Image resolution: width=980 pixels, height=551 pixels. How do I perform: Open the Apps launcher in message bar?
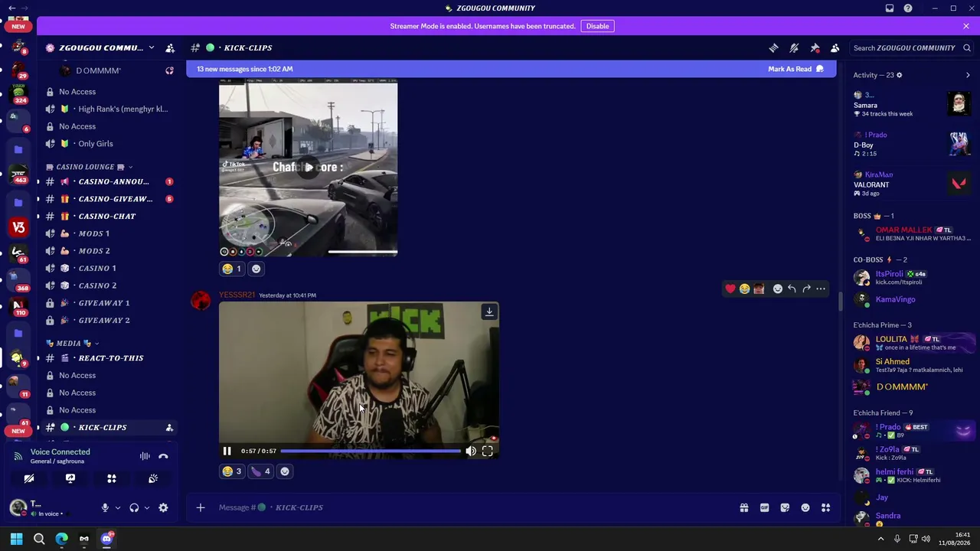coord(826,507)
